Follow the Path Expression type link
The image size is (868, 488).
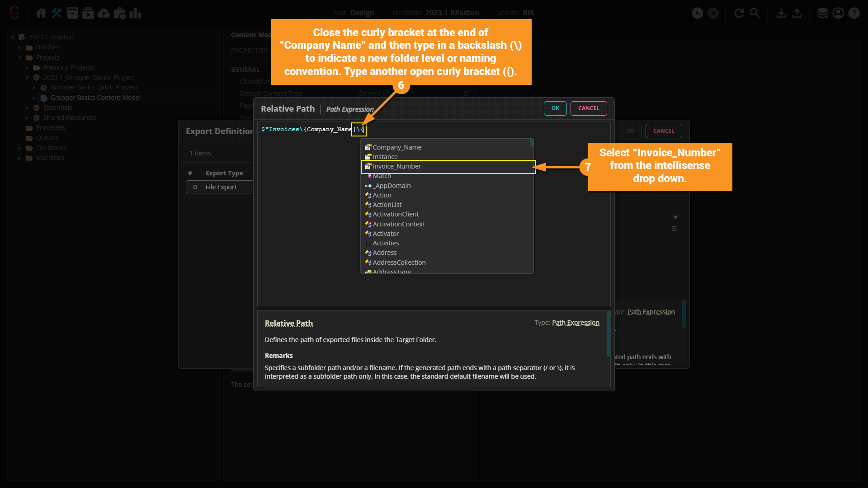click(x=576, y=323)
